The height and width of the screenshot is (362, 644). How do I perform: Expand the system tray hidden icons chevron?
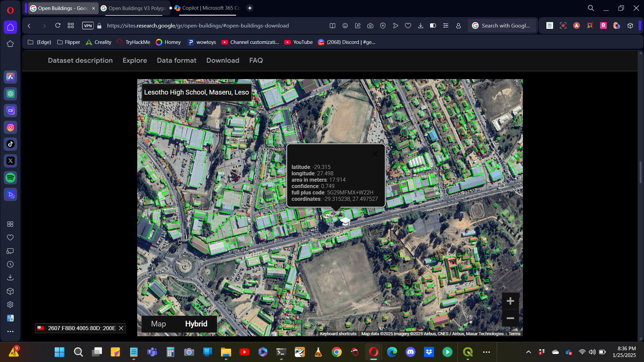529,352
